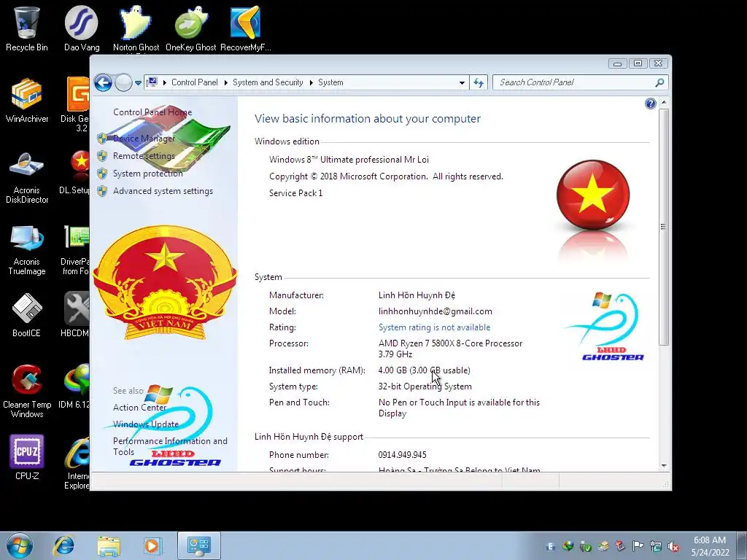Click 'Service Pack 1' text
The height and width of the screenshot is (560, 747).
(296, 192)
